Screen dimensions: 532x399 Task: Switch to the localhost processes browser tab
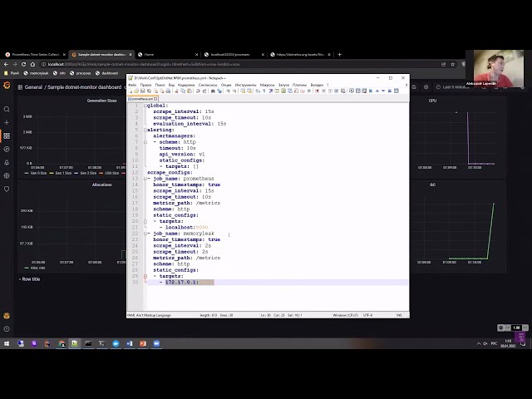234,54
